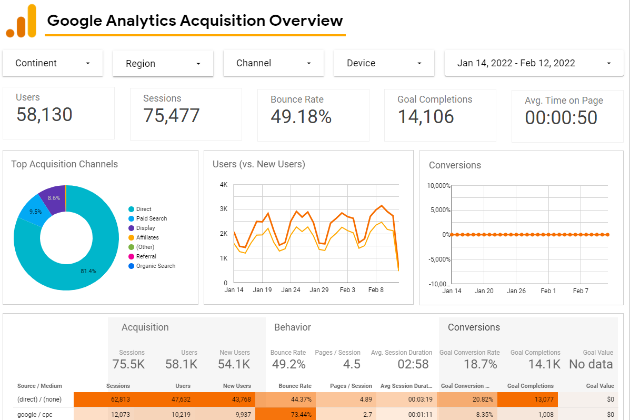Sort table by Sessions column header

point(118,386)
